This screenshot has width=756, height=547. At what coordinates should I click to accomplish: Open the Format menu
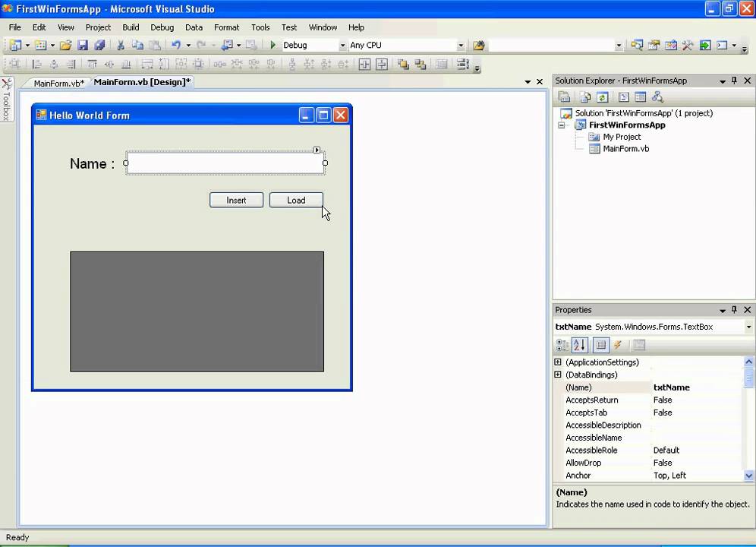pyautogui.click(x=227, y=27)
